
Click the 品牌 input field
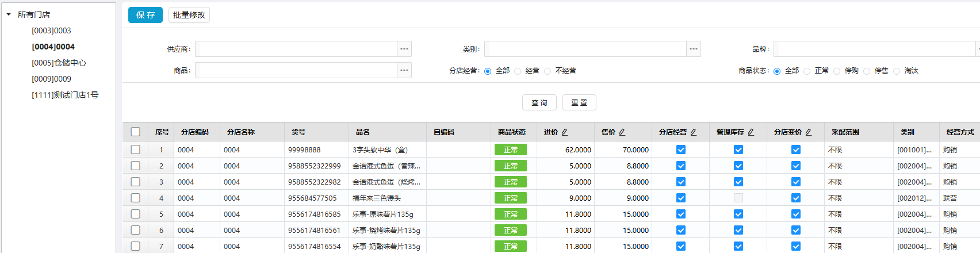click(x=874, y=49)
